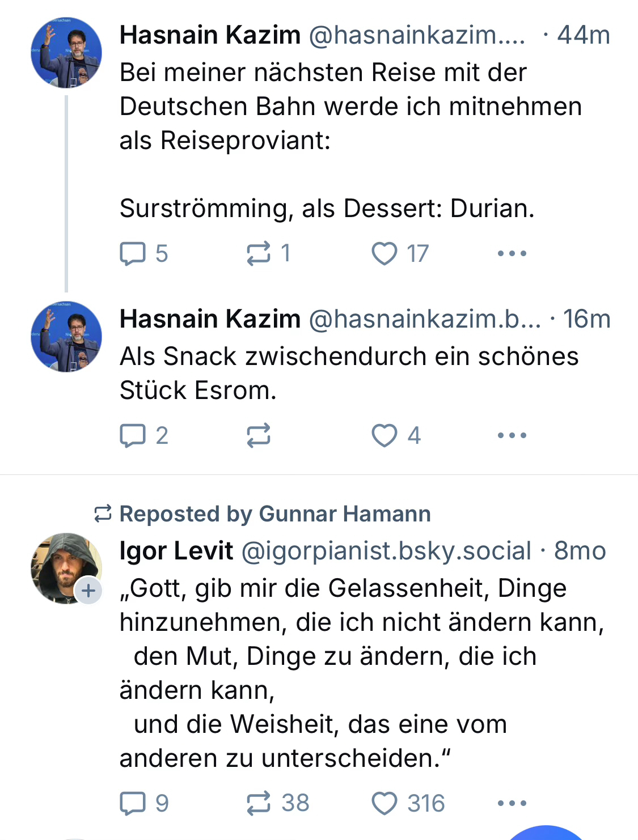Open @igorpianist.bsky.social handle
The image size is (638, 840).
tap(386, 551)
